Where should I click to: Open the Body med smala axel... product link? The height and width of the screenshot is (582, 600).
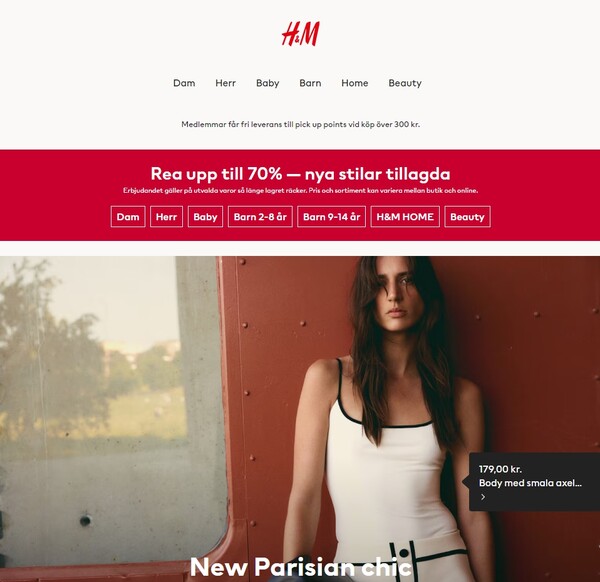pos(530,483)
